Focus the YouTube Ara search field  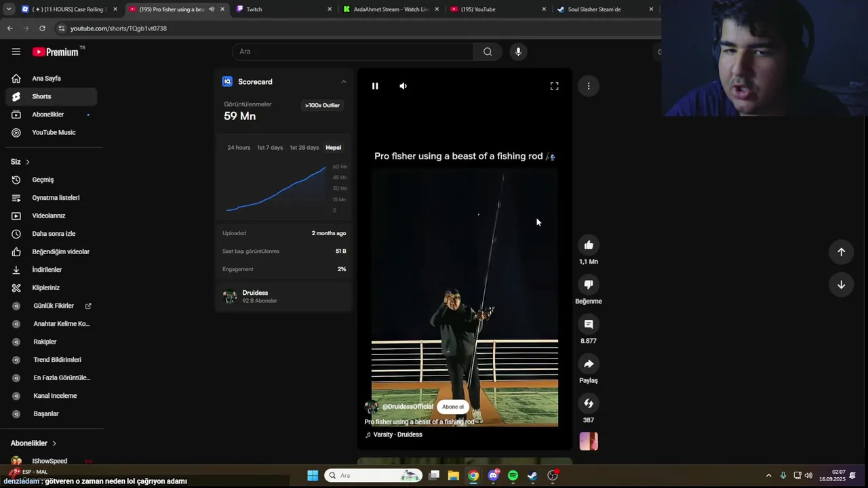click(x=353, y=52)
